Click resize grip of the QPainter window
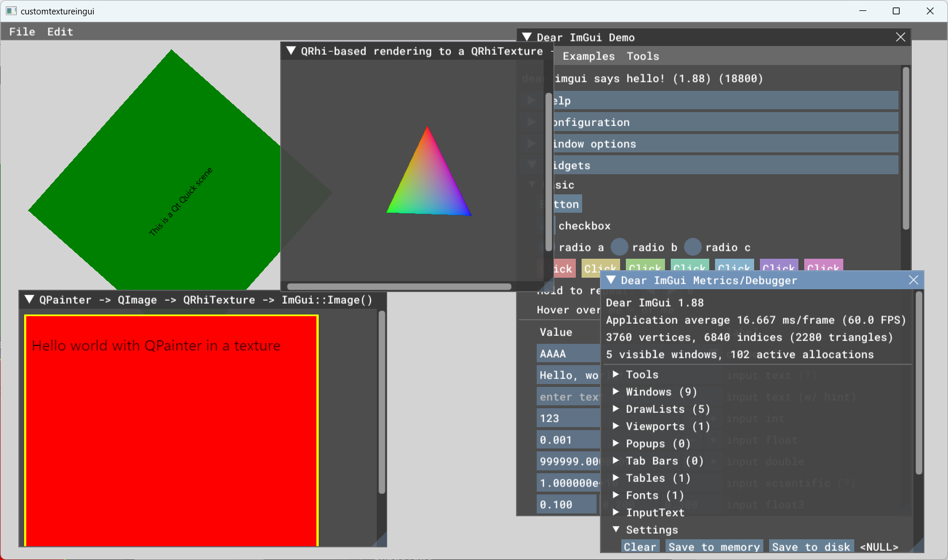 click(380, 540)
